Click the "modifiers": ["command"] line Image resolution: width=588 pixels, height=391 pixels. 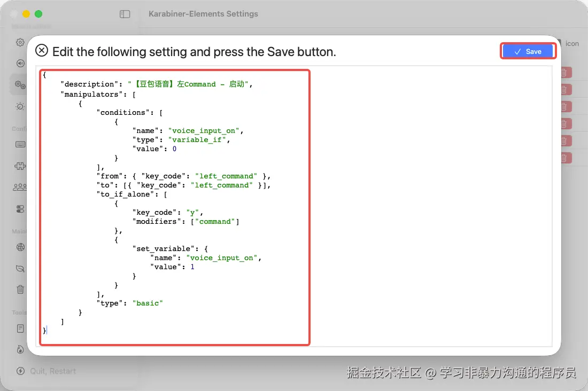pyautogui.click(x=185, y=222)
